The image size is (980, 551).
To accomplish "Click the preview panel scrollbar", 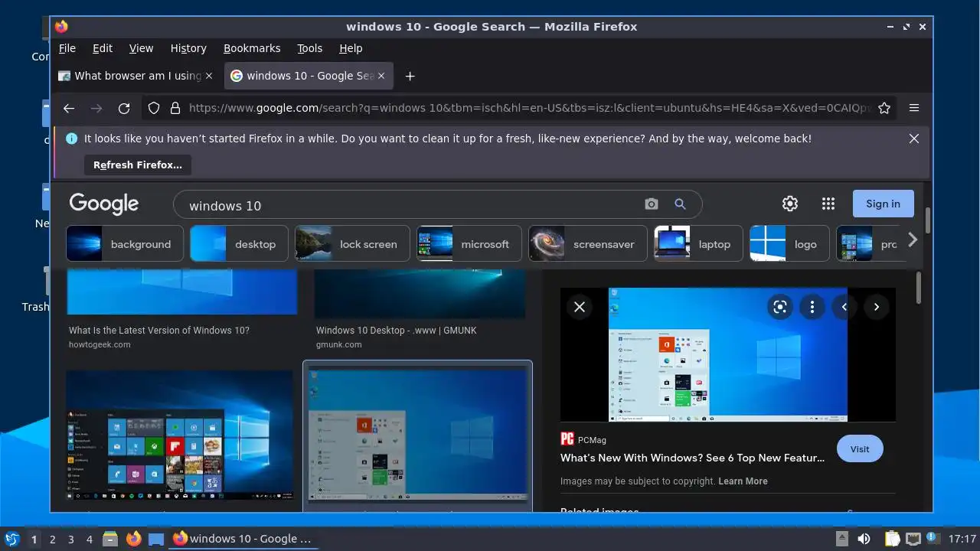I will pos(919,288).
